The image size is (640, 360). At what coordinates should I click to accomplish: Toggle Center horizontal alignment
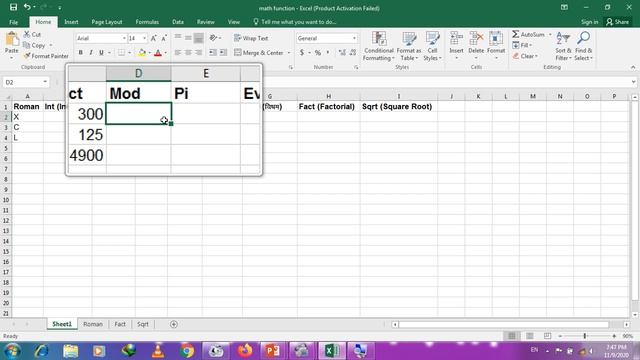point(188,53)
